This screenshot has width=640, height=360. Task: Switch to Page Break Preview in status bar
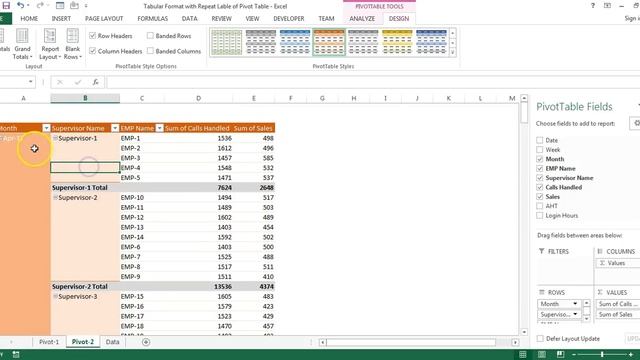(x=560, y=355)
